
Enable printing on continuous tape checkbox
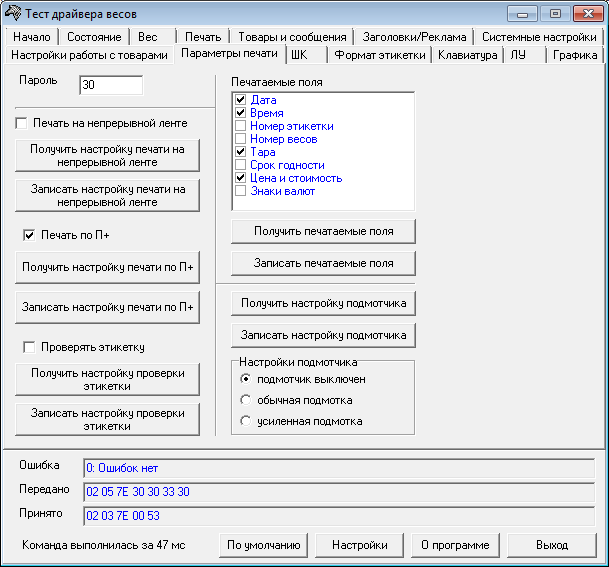coord(21,123)
